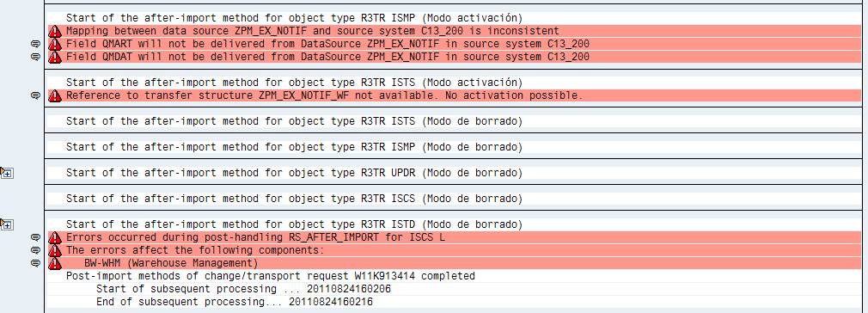This screenshot has height=313, width=868.
Task: Select End of subsequent processing timestamp line
Action: pos(235,302)
